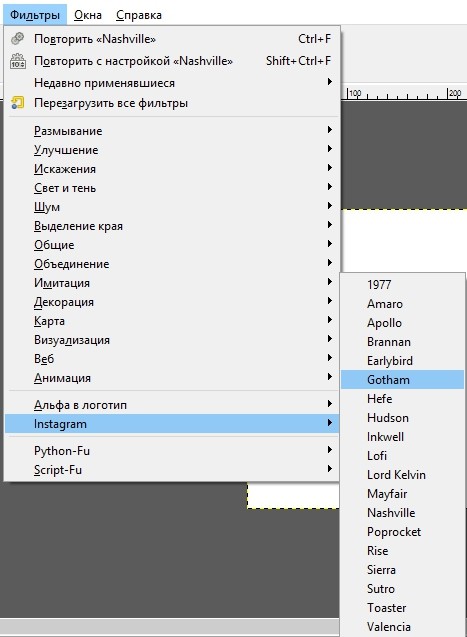467x637 pixels.
Task: Apply the Earlybird filter
Action: 402,361
